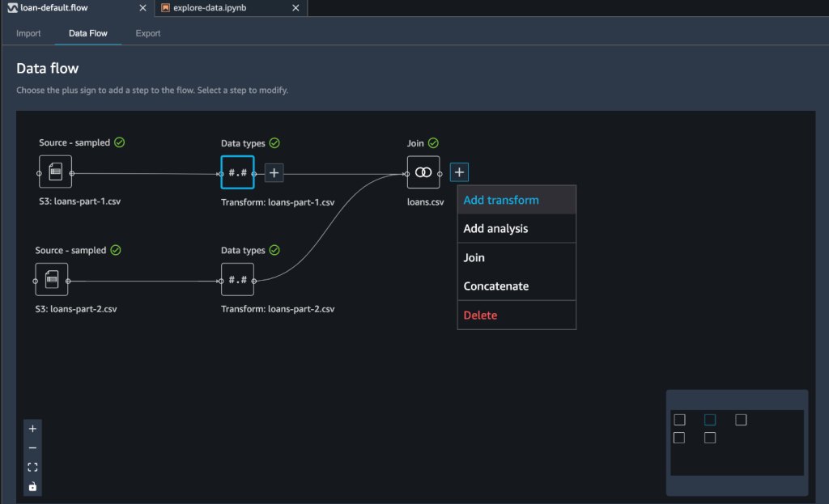The width and height of the screenshot is (829, 504).
Task: Select the loans-part-2.csv S3 source node icon
Action: point(52,280)
